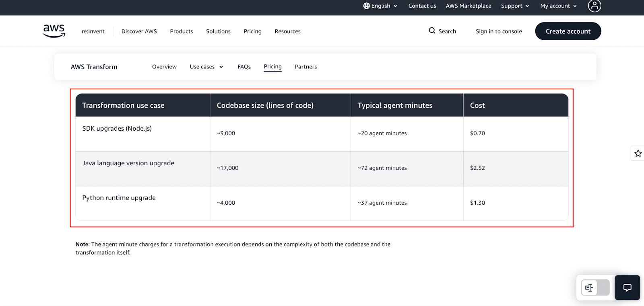
Task: Click the ~72 agent minutes cell
Action: 407,168
